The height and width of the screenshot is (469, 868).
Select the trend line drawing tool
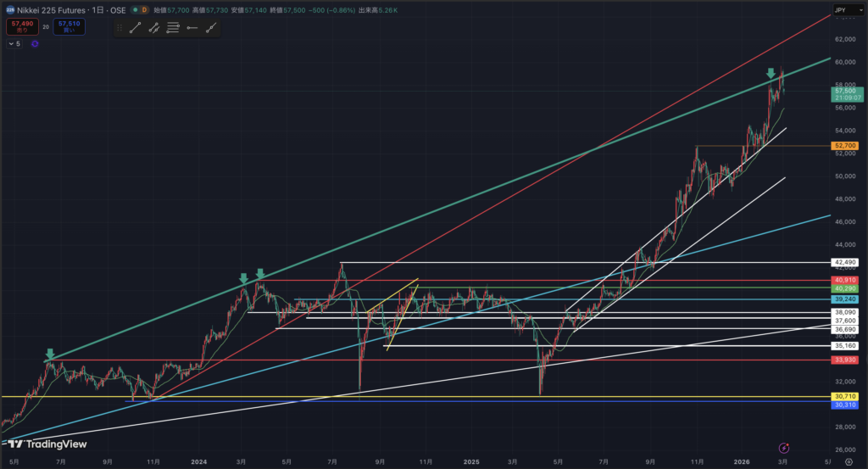click(x=134, y=28)
